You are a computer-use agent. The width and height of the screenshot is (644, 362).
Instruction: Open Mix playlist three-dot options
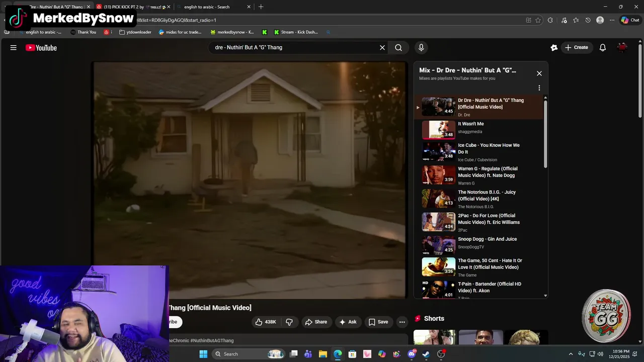click(539, 88)
